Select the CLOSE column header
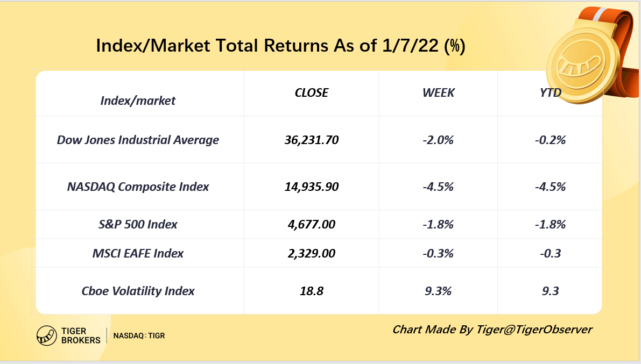The image size is (641, 364). click(311, 92)
